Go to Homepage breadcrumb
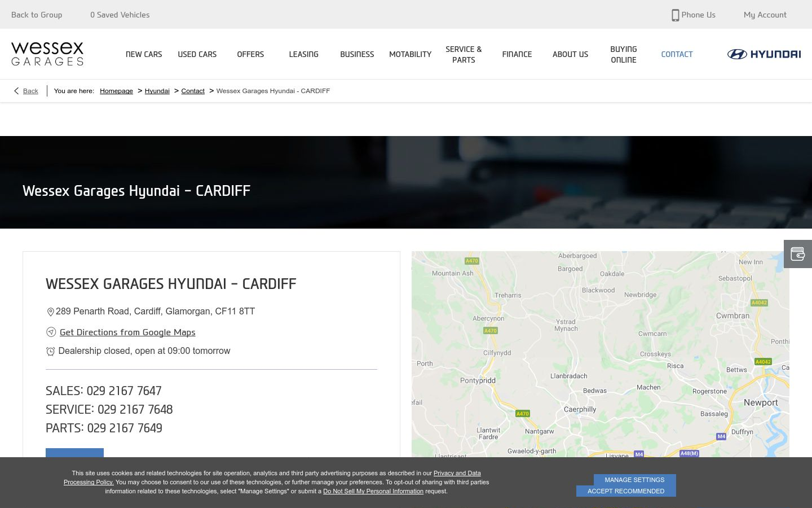812x508 pixels. point(116,91)
